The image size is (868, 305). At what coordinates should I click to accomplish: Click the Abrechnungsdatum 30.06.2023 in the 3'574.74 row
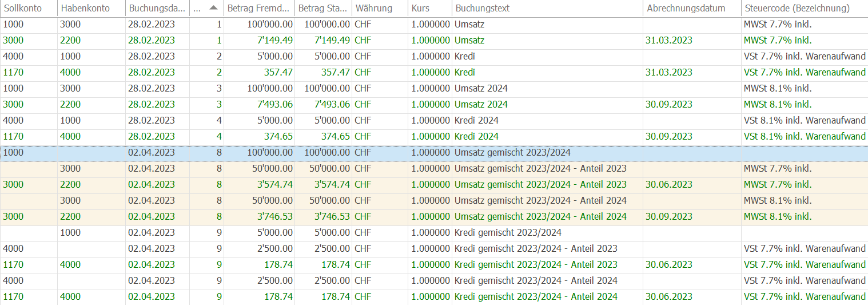click(669, 184)
